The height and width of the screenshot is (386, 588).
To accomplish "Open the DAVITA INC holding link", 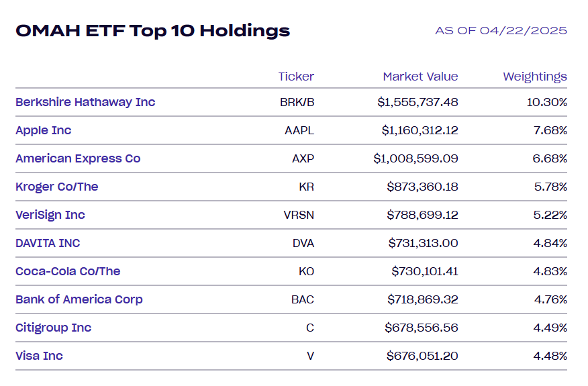I will pos(48,243).
